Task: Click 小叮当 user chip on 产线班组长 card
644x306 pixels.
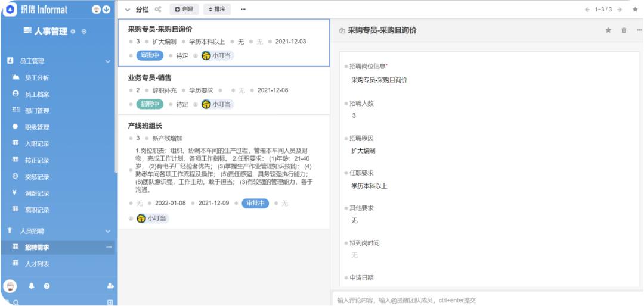Action: pos(153,218)
